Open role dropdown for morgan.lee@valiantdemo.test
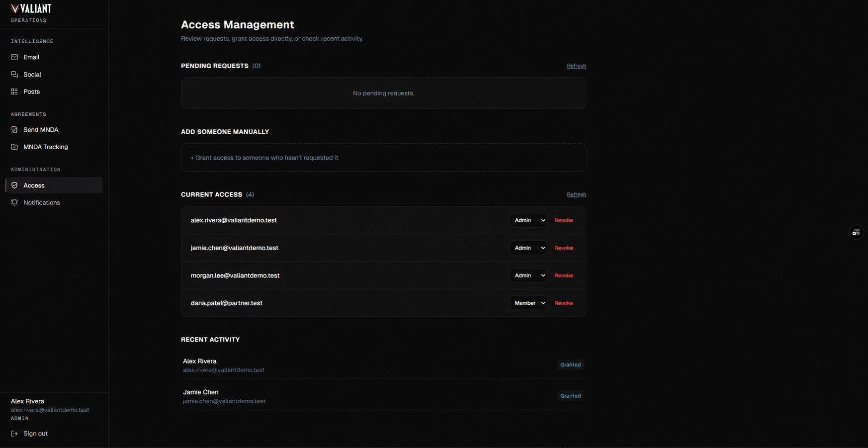 [528, 275]
